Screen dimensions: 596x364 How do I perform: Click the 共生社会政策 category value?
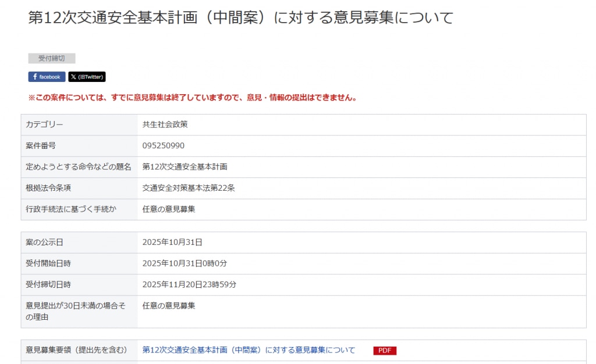165,124
